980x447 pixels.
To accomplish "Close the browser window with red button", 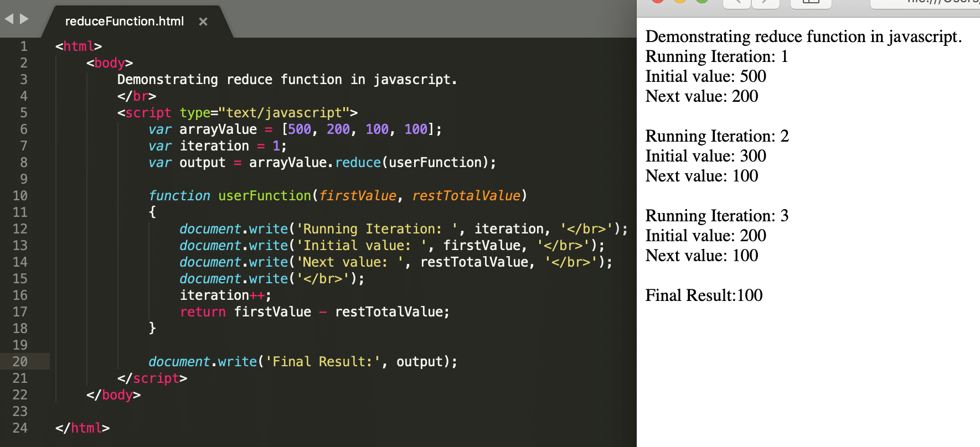I will (x=658, y=1).
